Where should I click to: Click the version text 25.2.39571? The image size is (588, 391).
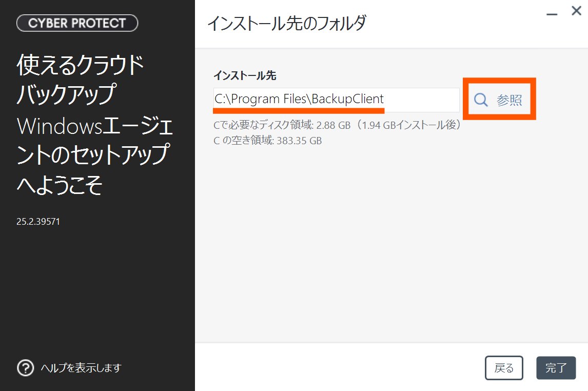(38, 222)
